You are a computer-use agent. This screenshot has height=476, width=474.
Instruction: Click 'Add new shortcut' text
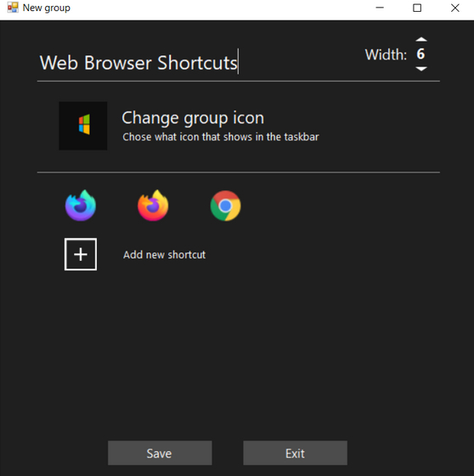[x=164, y=254]
